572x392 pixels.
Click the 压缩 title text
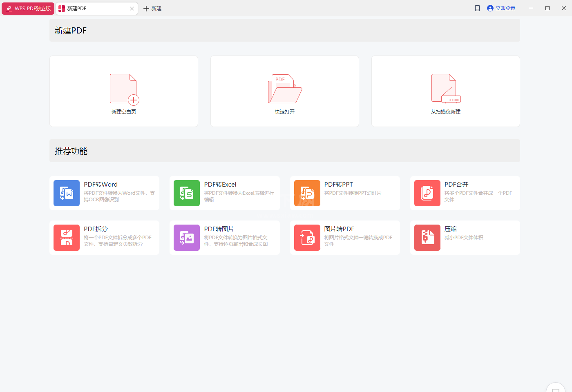point(451,229)
